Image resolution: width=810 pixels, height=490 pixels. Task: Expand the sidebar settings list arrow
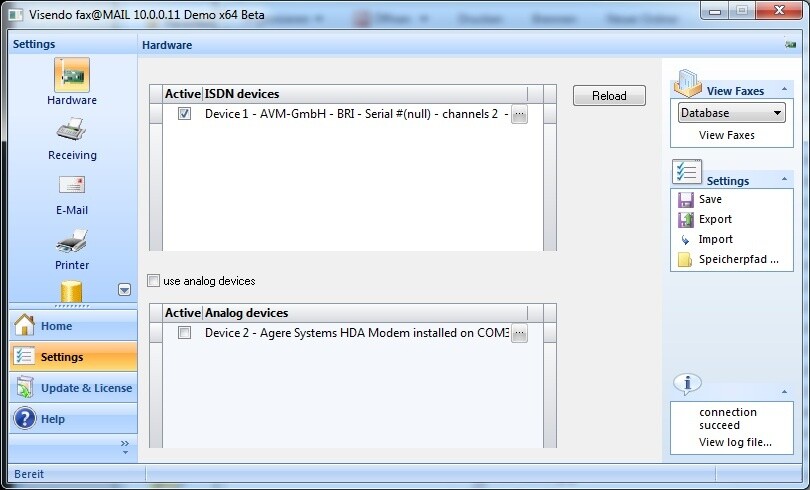pos(124,290)
